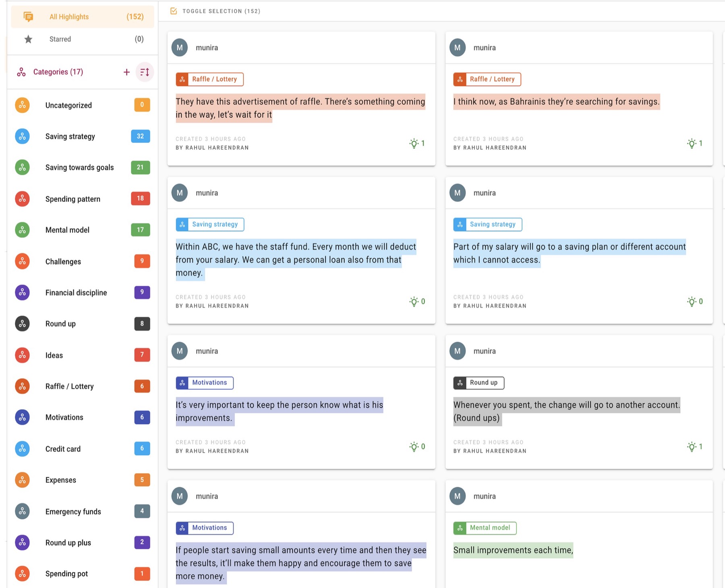Click the Round up tag on card
Viewport: 725px width, 588px height.
pos(478,383)
